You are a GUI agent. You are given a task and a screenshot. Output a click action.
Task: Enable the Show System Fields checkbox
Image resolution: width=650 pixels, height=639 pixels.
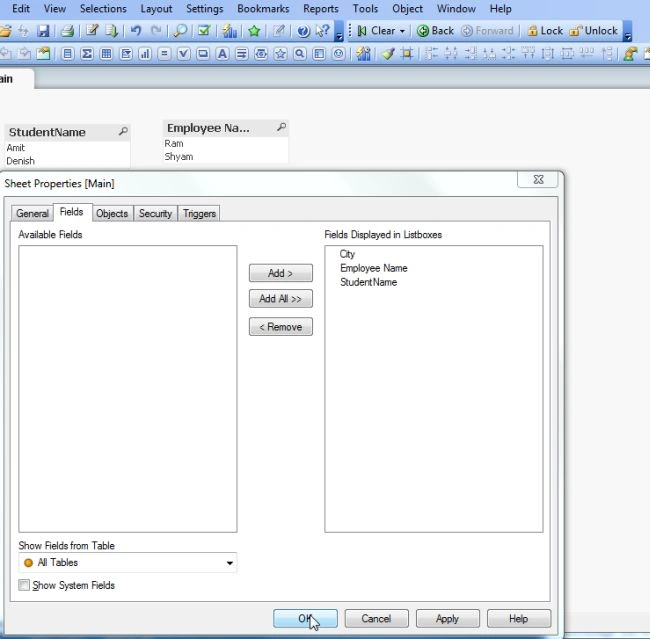tap(24, 585)
